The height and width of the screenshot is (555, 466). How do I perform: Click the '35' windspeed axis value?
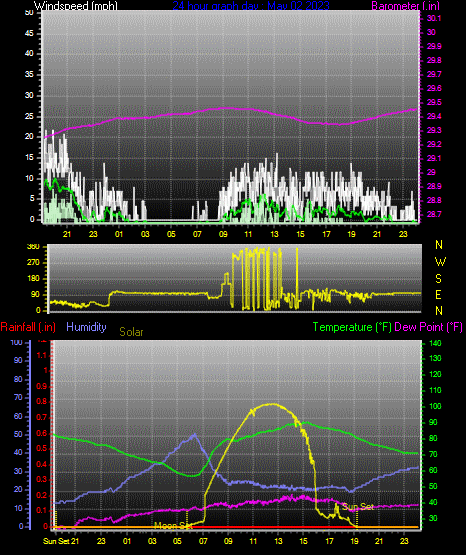tap(29, 74)
